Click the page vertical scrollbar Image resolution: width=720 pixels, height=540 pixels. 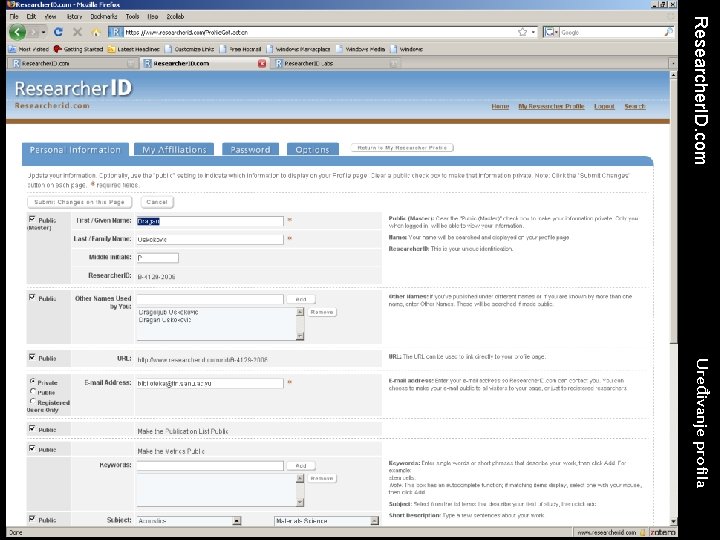674,298
